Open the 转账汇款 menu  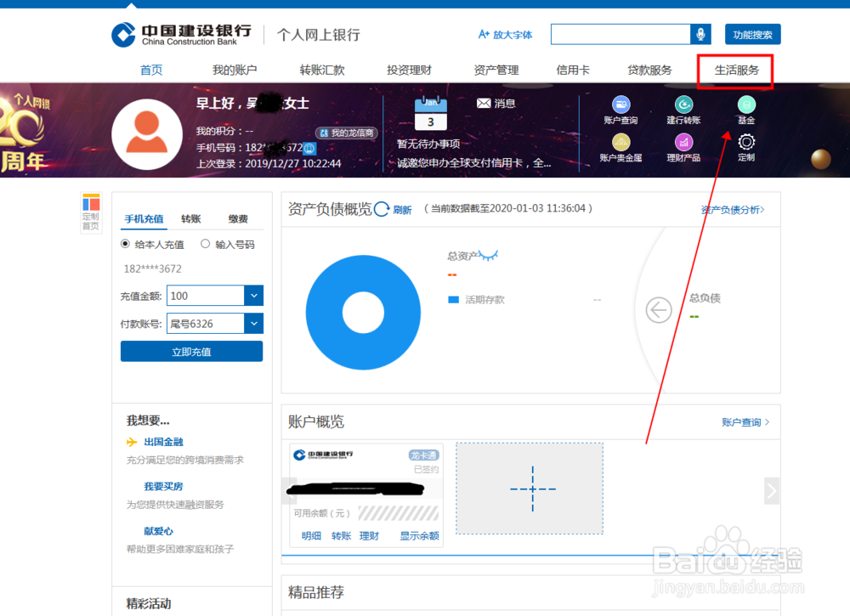point(322,70)
